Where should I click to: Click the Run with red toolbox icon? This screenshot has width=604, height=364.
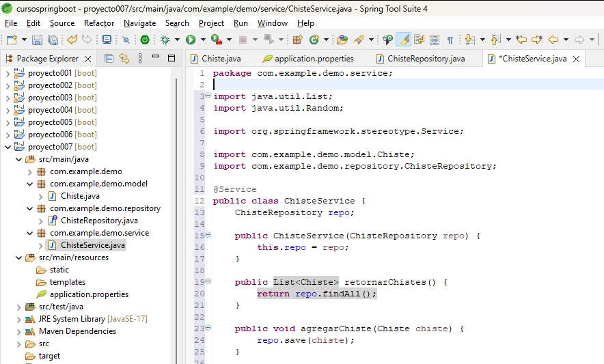coord(217,40)
